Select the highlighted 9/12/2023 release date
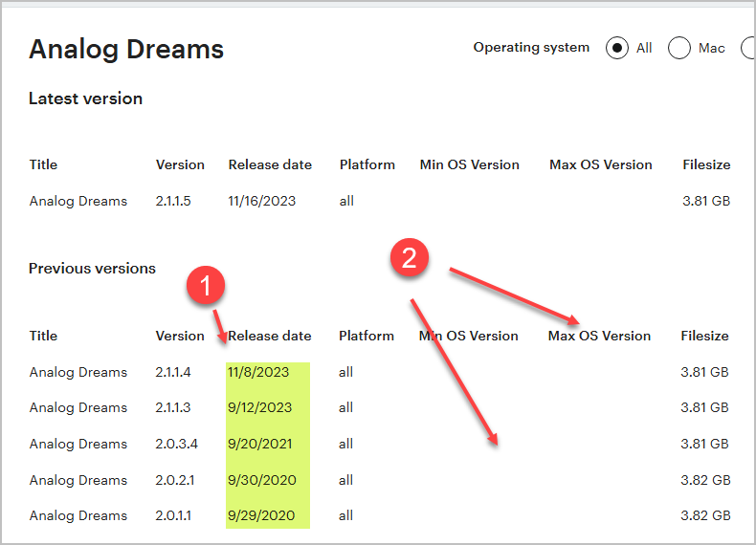This screenshot has width=756, height=545. (x=260, y=407)
